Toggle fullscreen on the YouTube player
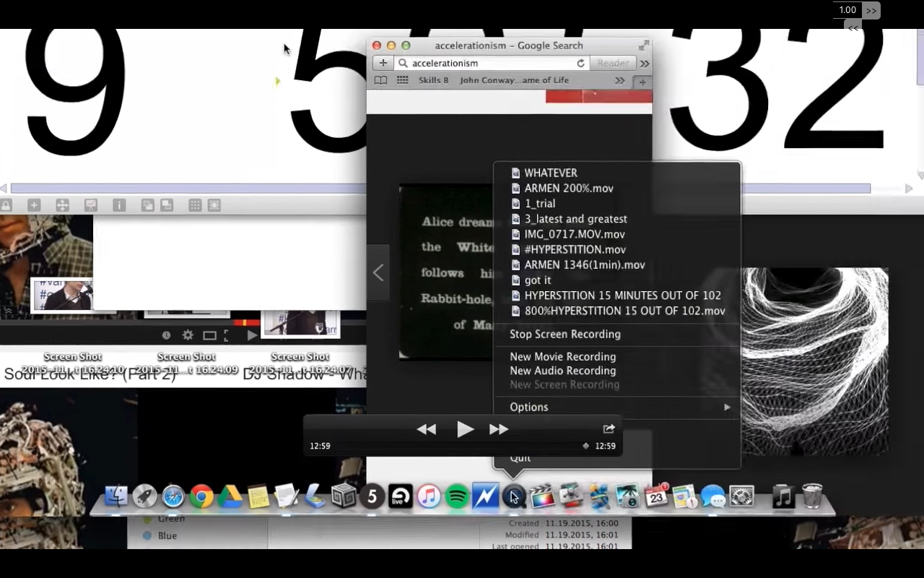This screenshot has width=924, height=578. coord(227,335)
